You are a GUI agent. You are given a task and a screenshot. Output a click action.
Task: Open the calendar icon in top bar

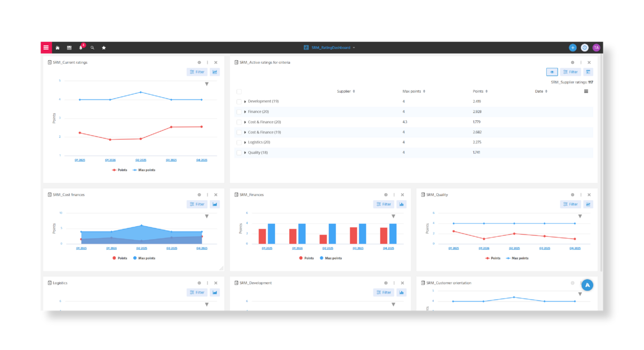(69, 47)
